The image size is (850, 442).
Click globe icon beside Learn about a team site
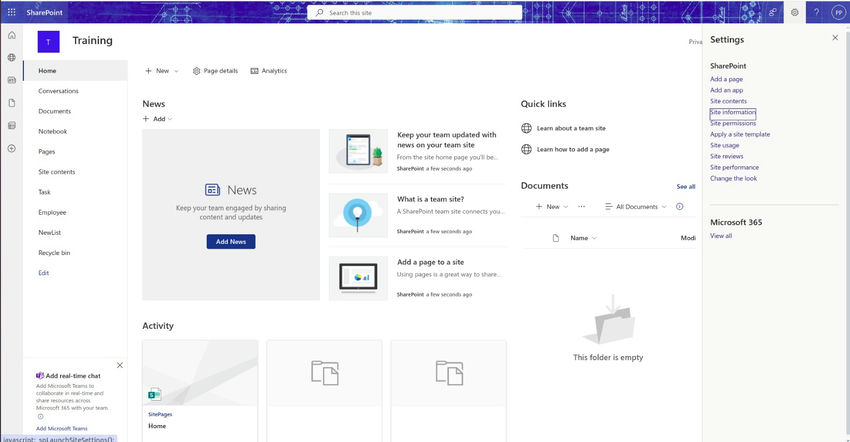pyautogui.click(x=526, y=128)
